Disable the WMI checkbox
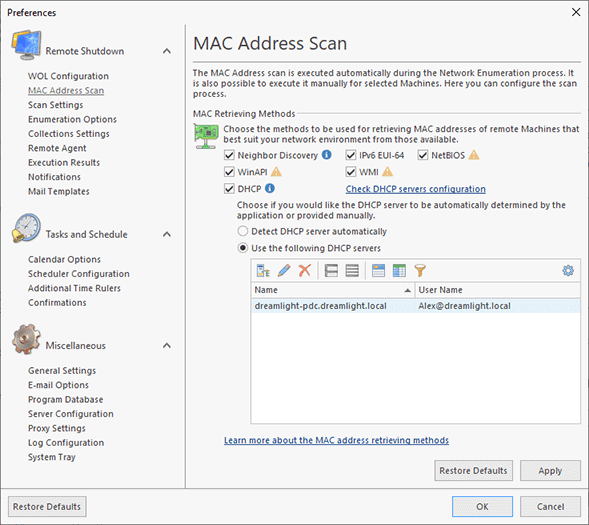This screenshot has width=589, height=525. (x=350, y=172)
